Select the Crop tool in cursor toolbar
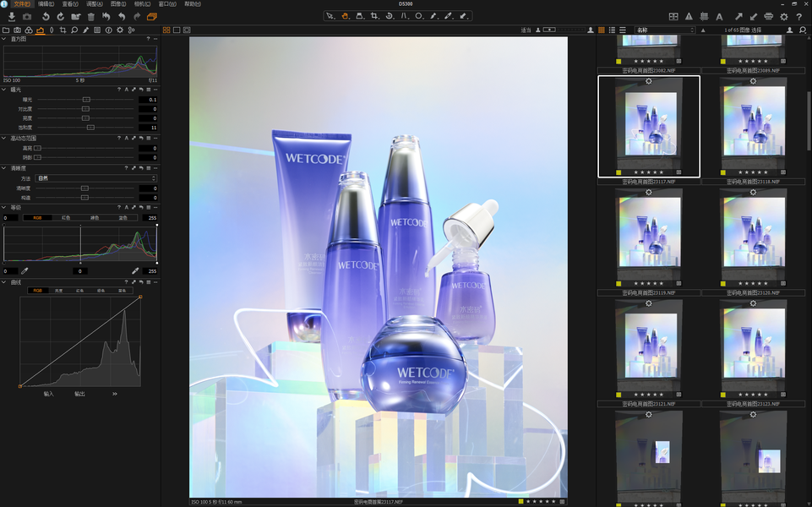Screen dimensions: 812x507 tap(374, 16)
